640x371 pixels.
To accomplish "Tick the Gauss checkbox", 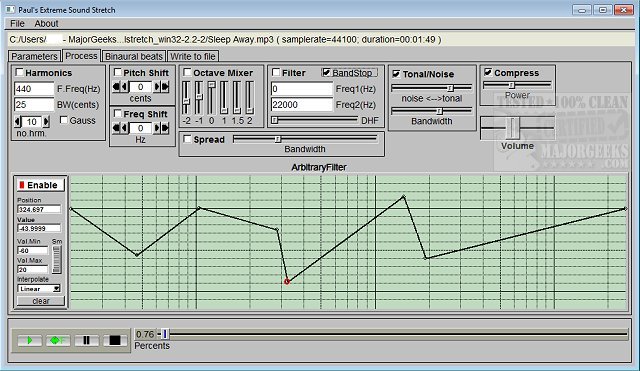I will pyautogui.click(x=64, y=120).
